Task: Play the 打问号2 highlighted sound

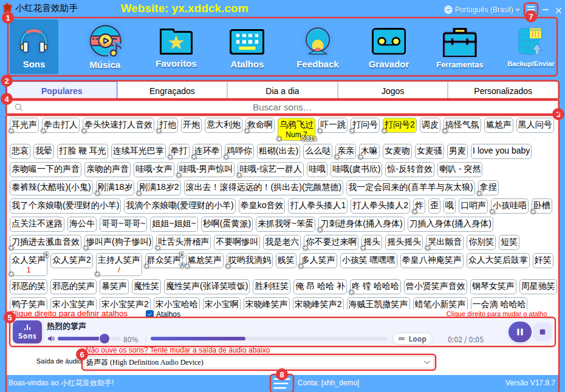Action: [400, 125]
